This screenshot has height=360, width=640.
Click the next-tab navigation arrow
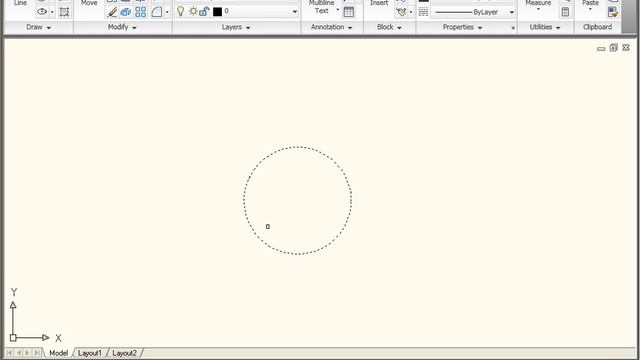click(x=27, y=353)
